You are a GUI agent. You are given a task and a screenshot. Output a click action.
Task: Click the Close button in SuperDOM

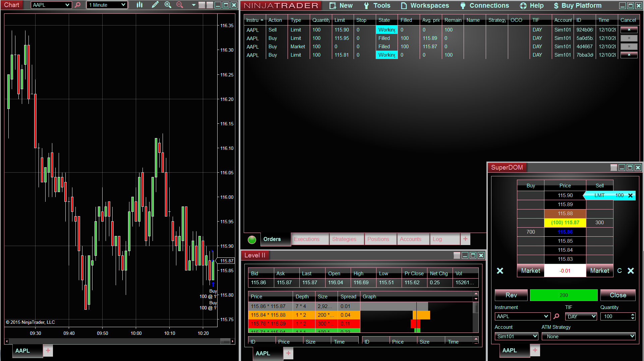click(x=618, y=295)
